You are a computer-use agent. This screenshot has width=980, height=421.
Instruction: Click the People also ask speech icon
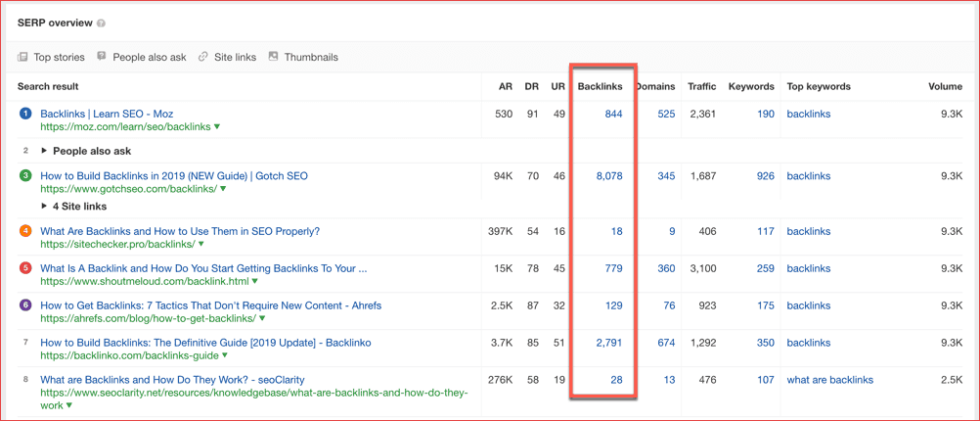click(x=102, y=57)
